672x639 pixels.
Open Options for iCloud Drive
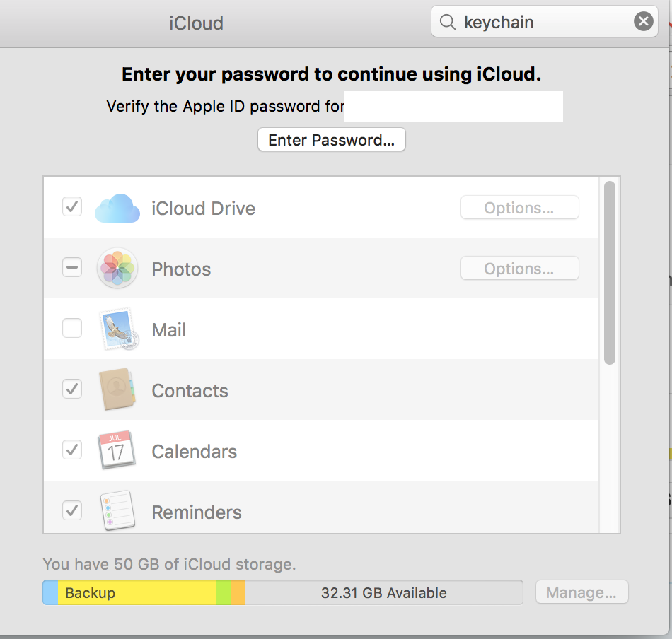click(519, 208)
